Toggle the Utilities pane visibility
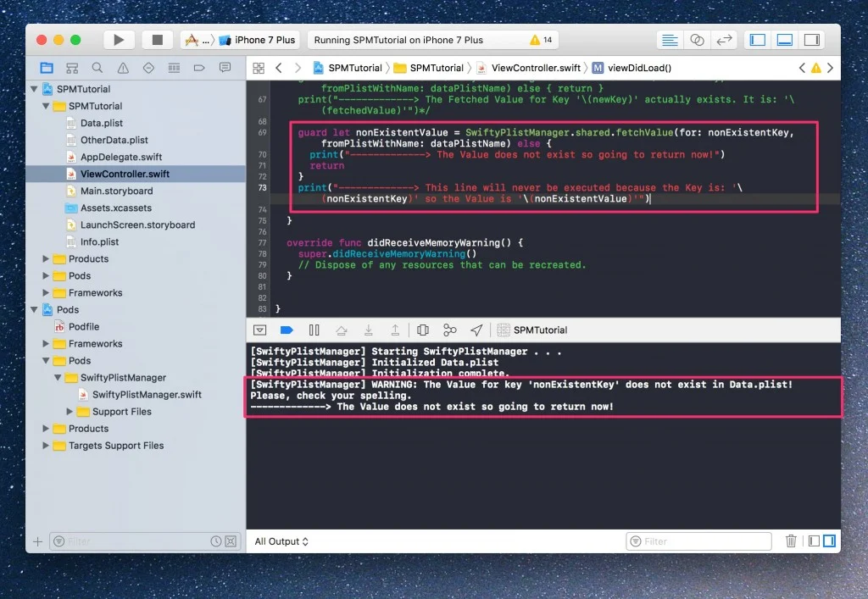 [x=811, y=40]
